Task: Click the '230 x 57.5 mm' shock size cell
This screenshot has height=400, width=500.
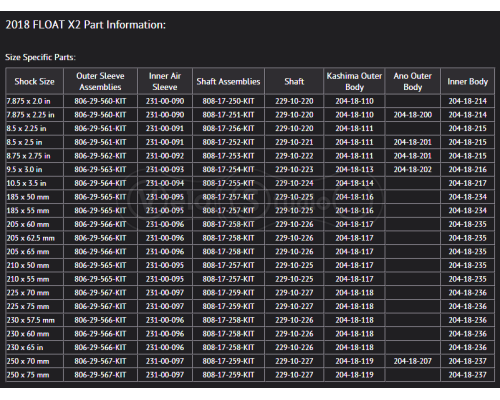Action: [34, 320]
